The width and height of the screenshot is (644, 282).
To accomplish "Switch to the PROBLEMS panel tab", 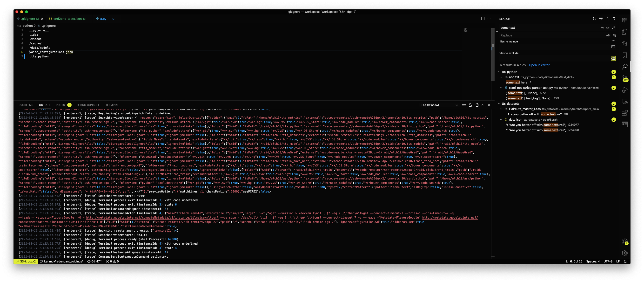I will click(26, 105).
